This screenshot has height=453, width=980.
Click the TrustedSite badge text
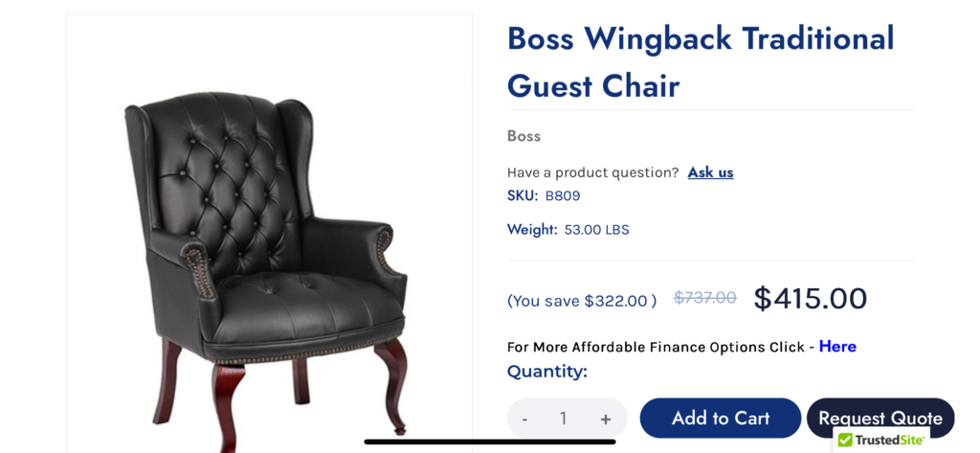pyautogui.click(x=889, y=441)
